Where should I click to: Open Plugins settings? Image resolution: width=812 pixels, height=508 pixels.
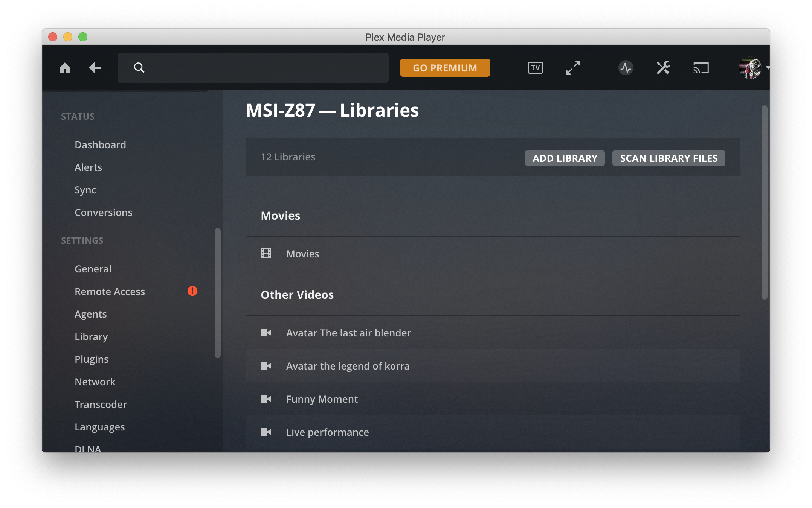(92, 359)
